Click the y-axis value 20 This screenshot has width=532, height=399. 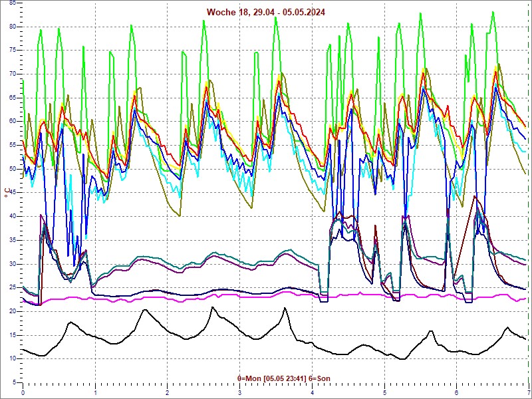pos(12,311)
